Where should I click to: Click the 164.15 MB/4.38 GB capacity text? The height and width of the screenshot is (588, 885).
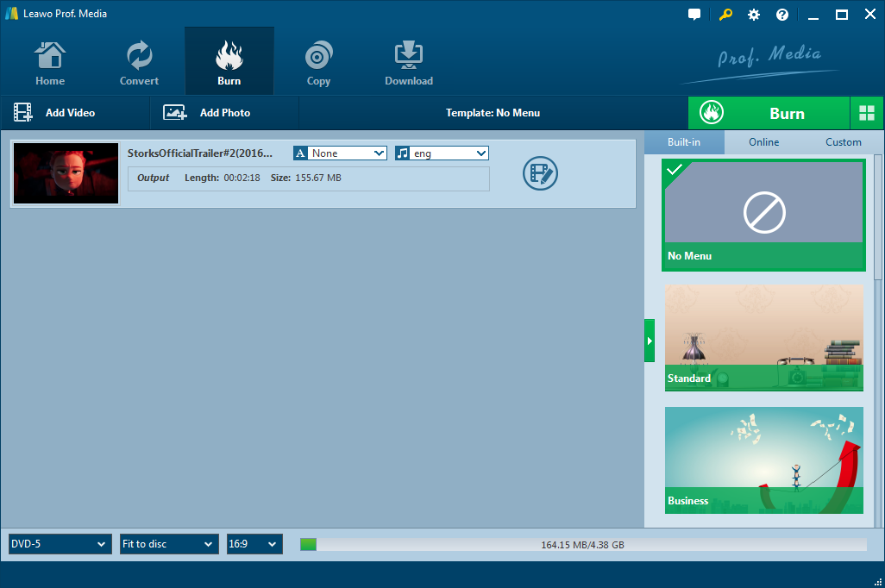point(582,545)
